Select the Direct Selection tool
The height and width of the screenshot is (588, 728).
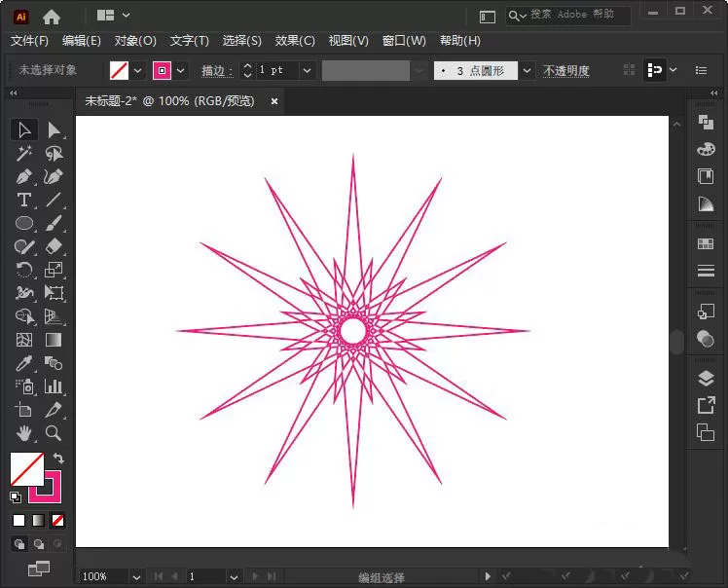(x=54, y=130)
